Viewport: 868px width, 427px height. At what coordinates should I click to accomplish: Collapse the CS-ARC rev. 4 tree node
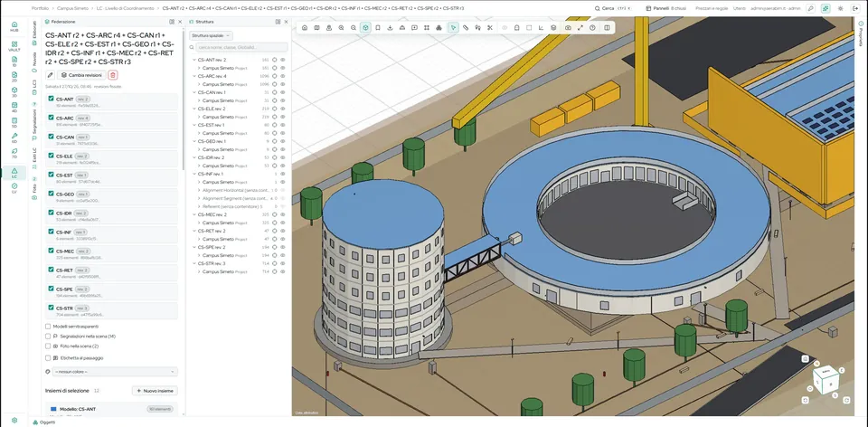tap(193, 76)
